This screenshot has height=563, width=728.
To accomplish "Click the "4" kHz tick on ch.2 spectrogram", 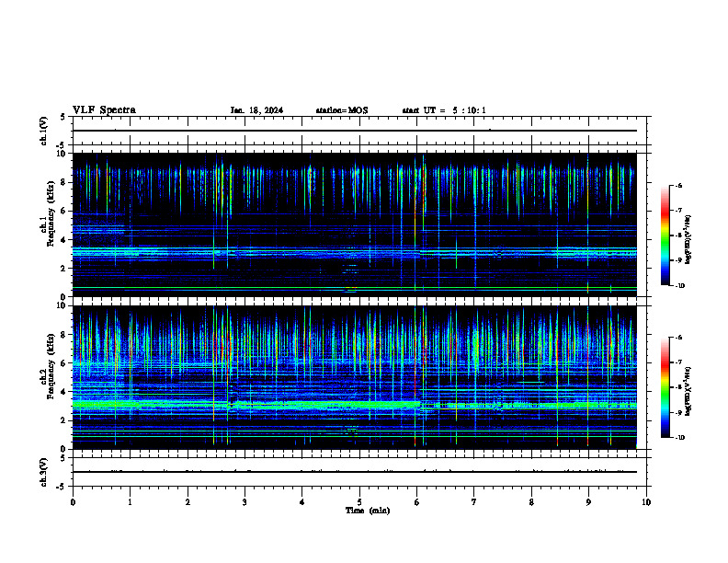I will click(63, 392).
